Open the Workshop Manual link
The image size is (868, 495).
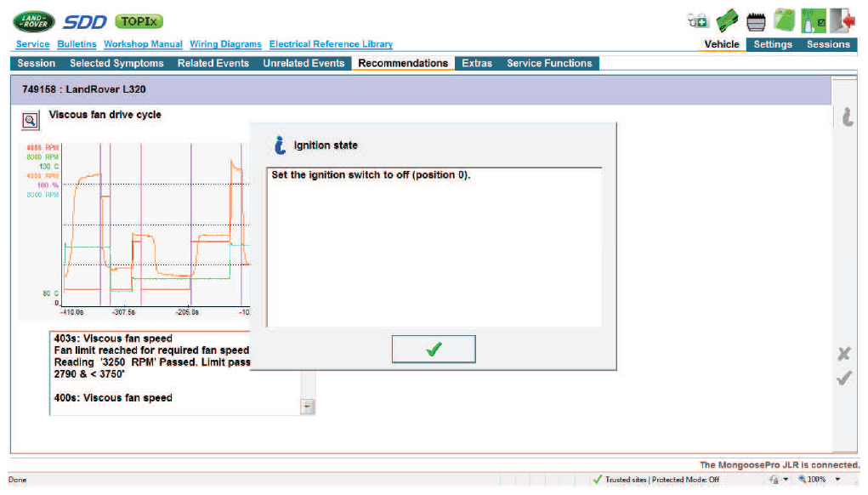(x=143, y=44)
